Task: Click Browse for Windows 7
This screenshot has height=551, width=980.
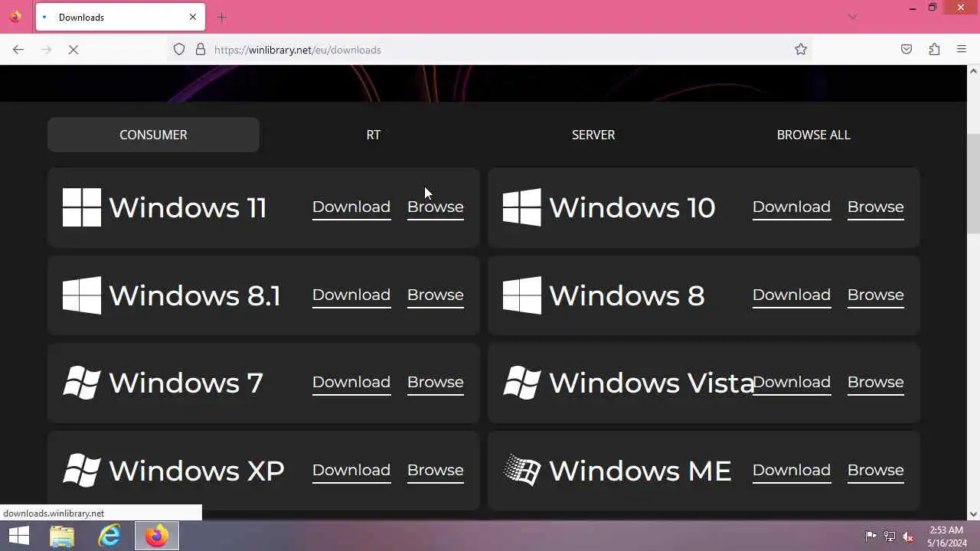Action: tap(435, 383)
